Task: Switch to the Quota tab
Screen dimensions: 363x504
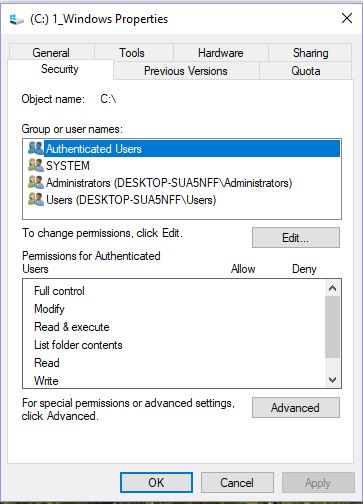Action: tap(306, 71)
